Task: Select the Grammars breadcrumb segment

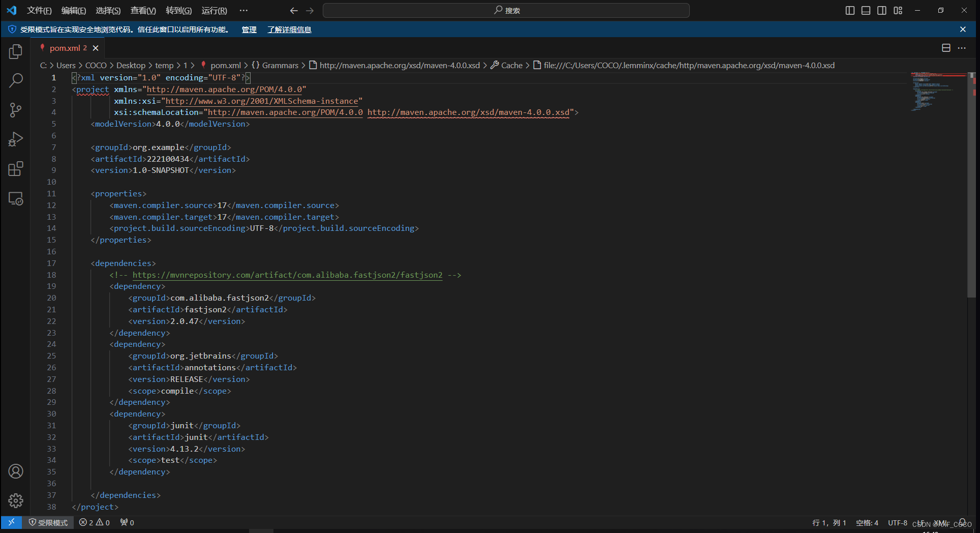Action: tap(275, 65)
